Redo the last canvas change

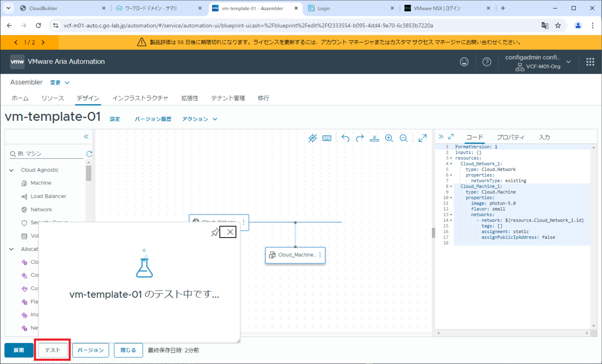point(360,138)
